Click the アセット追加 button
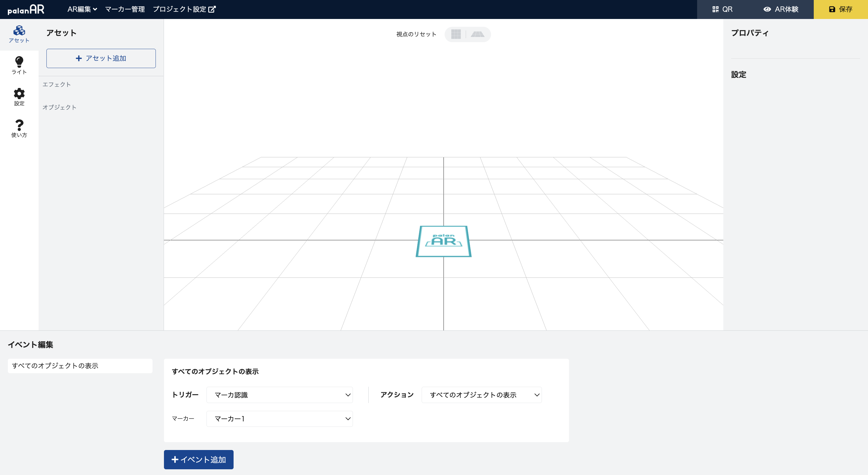 101,58
